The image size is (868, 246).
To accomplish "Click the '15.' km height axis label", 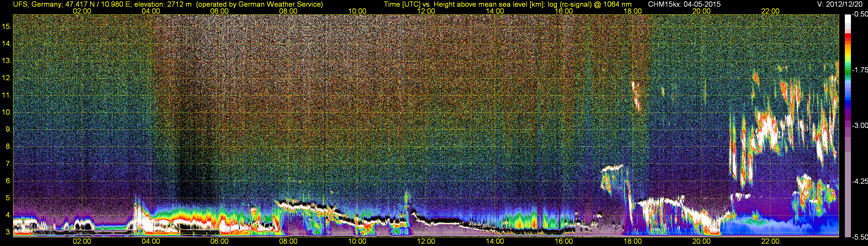I will [x=7, y=27].
